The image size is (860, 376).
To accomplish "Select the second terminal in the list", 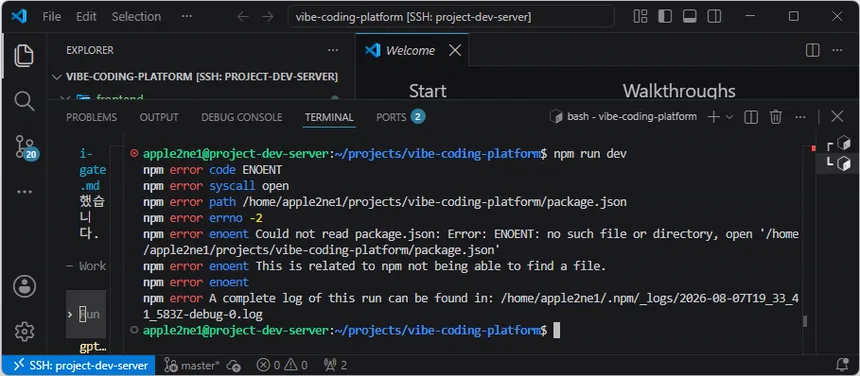I will point(838,163).
